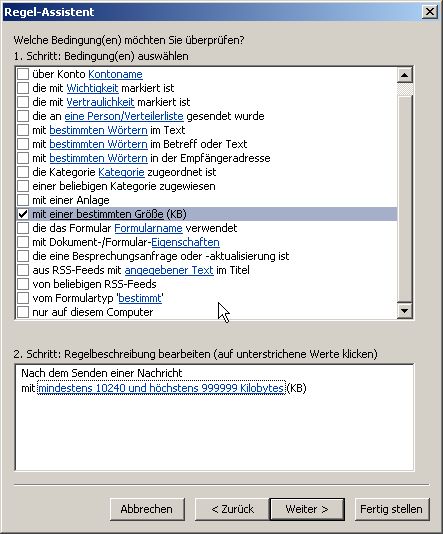The image size is (443, 534).
Task: Edit 'mindestens 10240 und höchstens 999999 Kilobytes'
Action: point(161,388)
